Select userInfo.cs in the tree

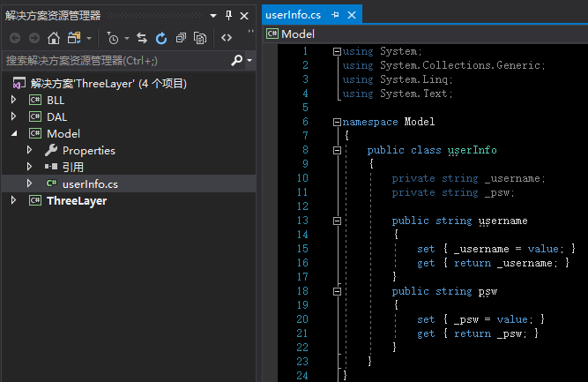(x=90, y=184)
